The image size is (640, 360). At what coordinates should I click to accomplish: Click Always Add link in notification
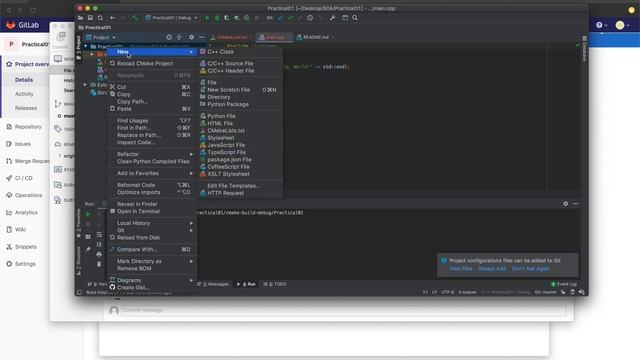(x=492, y=269)
